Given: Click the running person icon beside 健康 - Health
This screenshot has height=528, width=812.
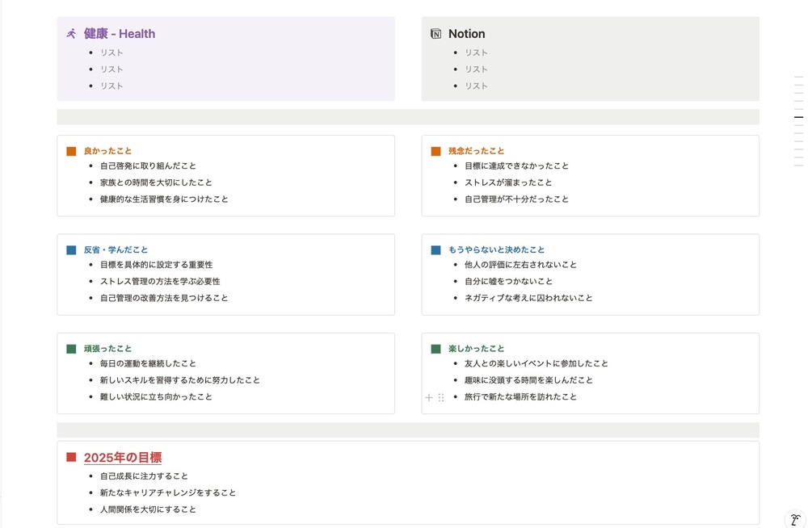Looking at the screenshot, I should pyautogui.click(x=72, y=34).
